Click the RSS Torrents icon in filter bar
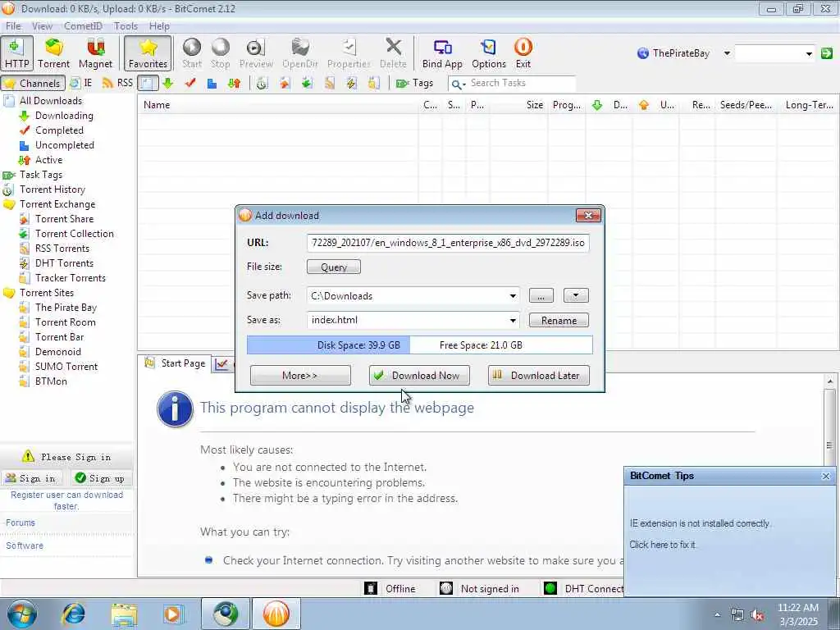The height and width of the screenshot is (630, 840). [x=330, y=83]
